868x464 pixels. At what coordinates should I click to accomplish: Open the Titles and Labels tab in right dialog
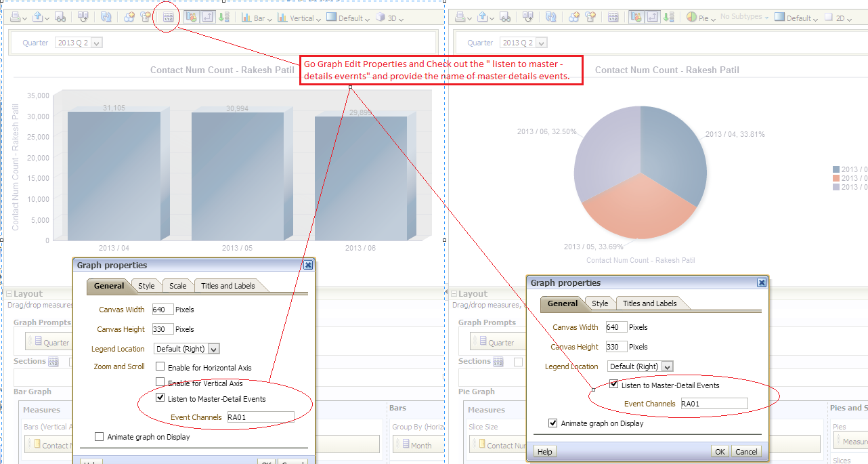point(649,303)
